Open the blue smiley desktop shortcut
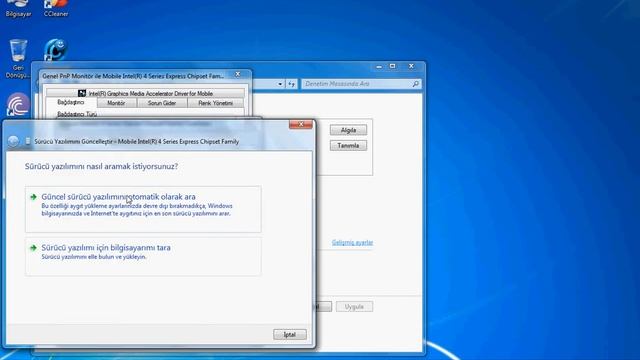Screen dimensions: 640x360 point(56,50)
